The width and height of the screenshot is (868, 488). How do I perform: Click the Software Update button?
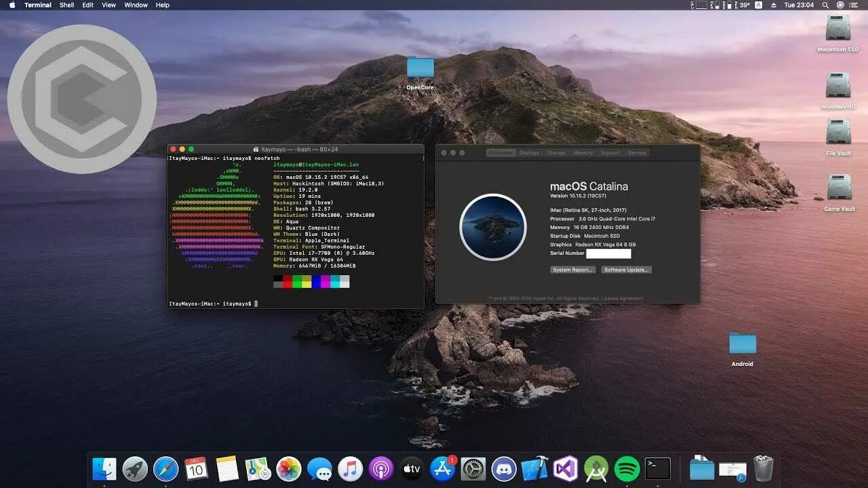pyautogui.click(x=627, y=270)
